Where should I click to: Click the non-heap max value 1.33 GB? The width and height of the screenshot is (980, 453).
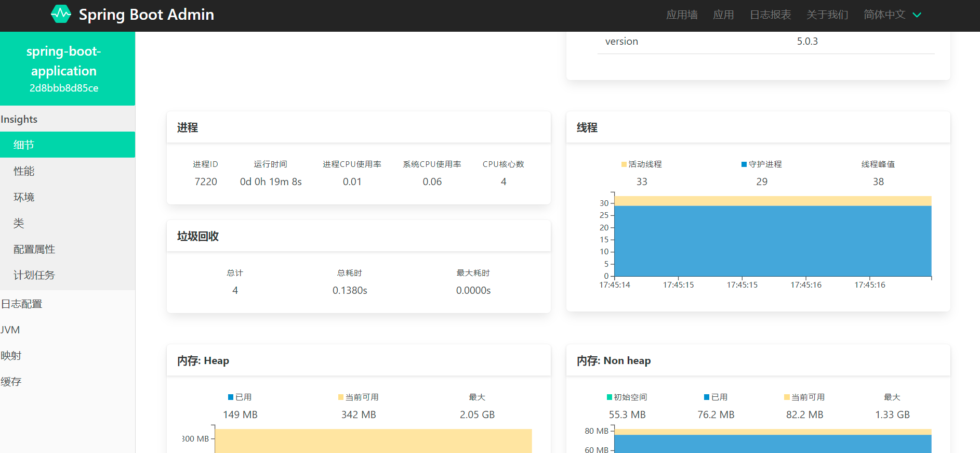tap(893, 415)
